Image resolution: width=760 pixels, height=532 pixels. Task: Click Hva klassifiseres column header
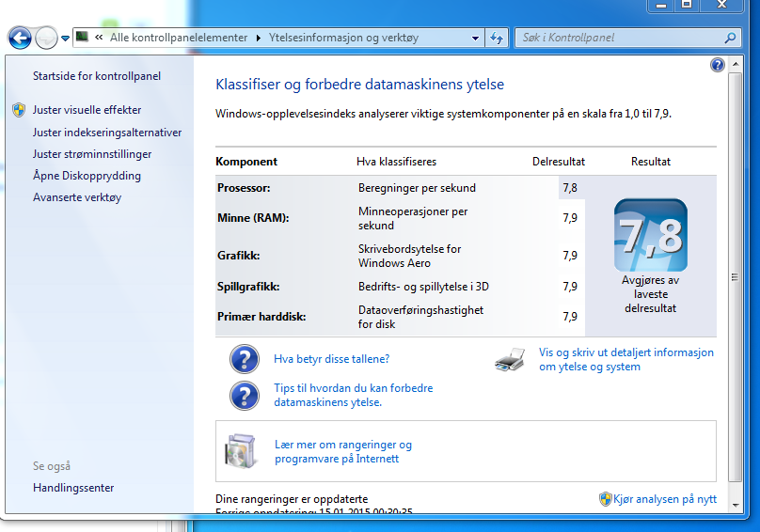pyautogui.click(x=397, y=162)
